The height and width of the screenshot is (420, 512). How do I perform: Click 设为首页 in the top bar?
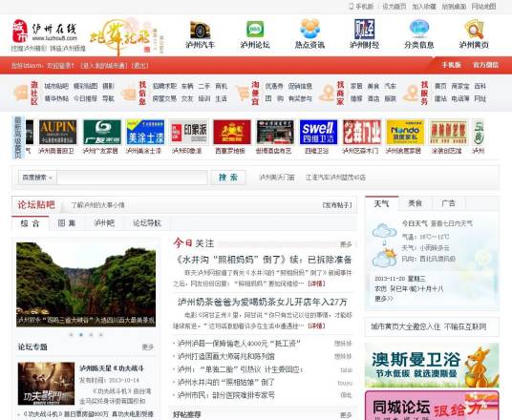click(x=395, y=6)
